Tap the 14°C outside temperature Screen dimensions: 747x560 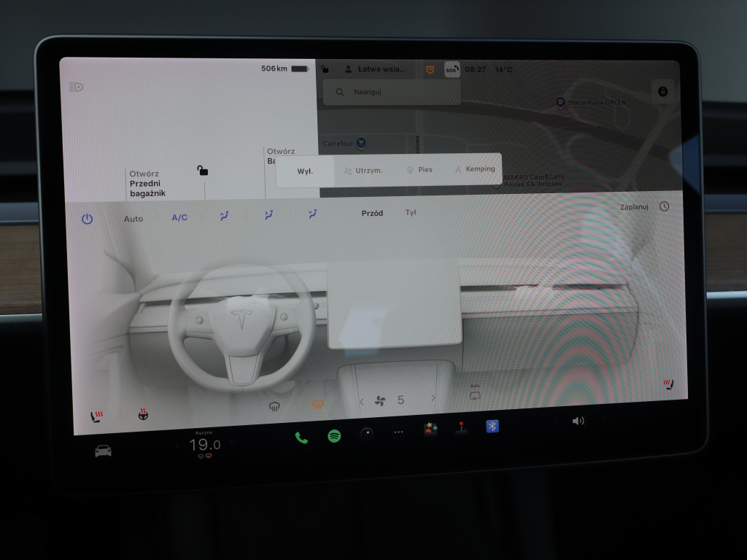tap(503, 69)
